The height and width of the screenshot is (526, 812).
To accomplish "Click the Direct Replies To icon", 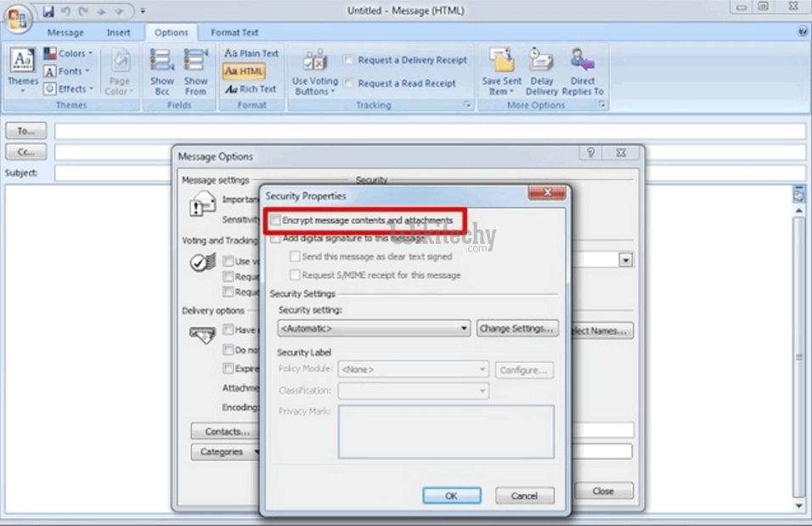I will click(x=582, y=61).
